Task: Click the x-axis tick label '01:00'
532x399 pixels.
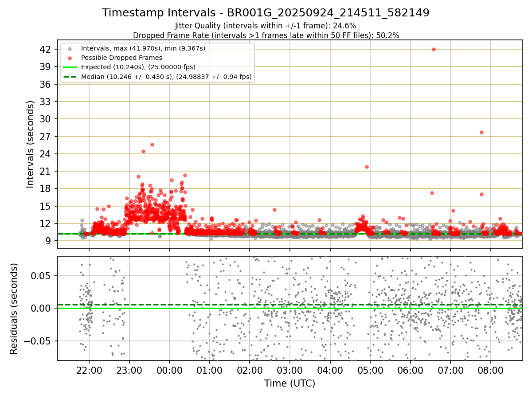Action: coord(209,370)
